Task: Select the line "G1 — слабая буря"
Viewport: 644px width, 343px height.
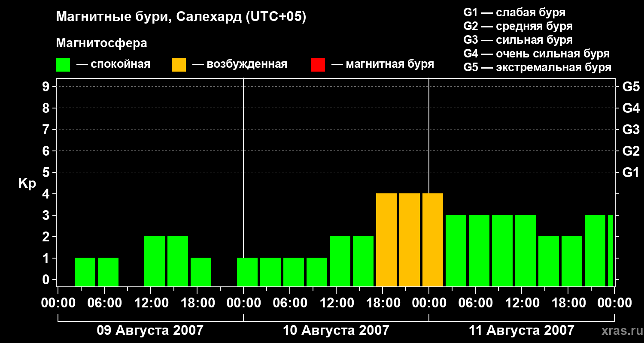Action: tap(514, 12)
